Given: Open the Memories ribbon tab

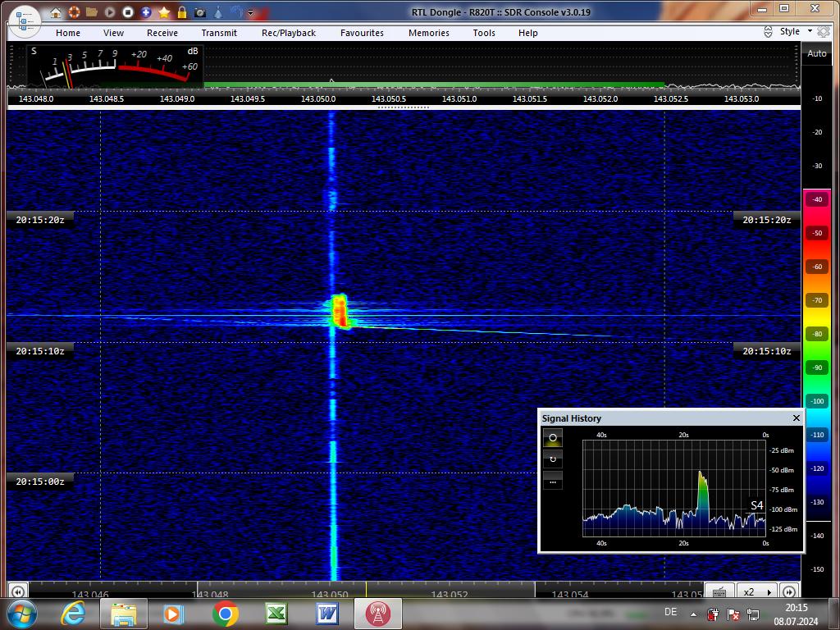Looking at the screenshot, I should 429,33.
